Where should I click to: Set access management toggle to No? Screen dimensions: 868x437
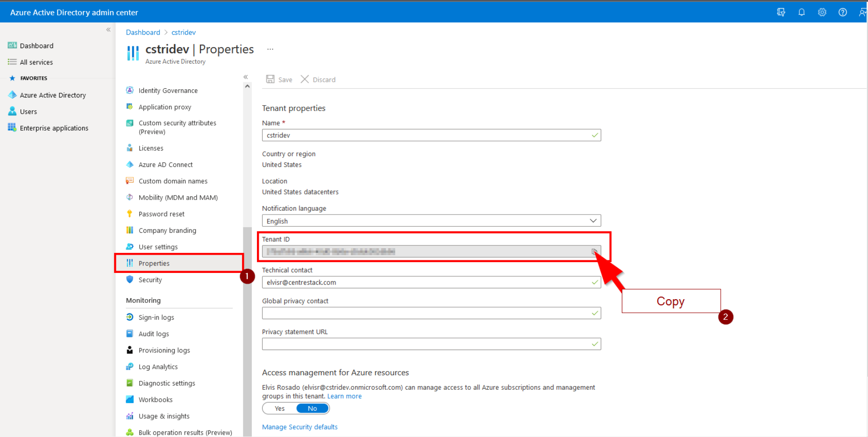coord(313,408)
